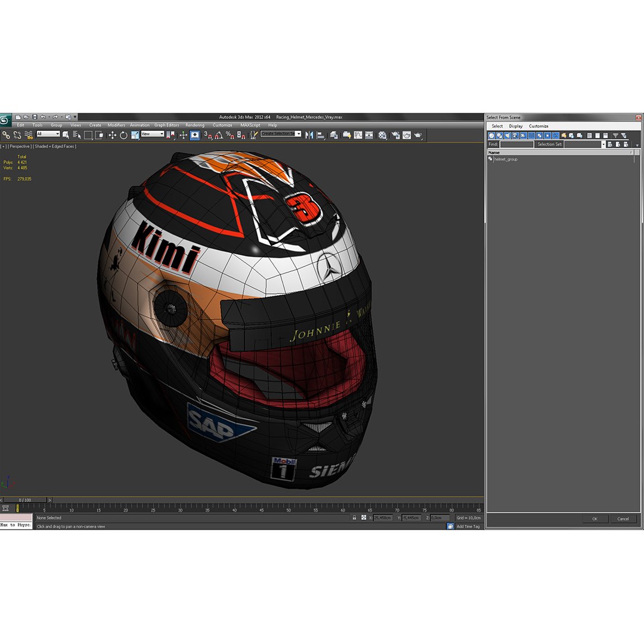Open Select by Name list icon
Image resolution: width=644 pixels, height=644 pixels.
(76, 135)
